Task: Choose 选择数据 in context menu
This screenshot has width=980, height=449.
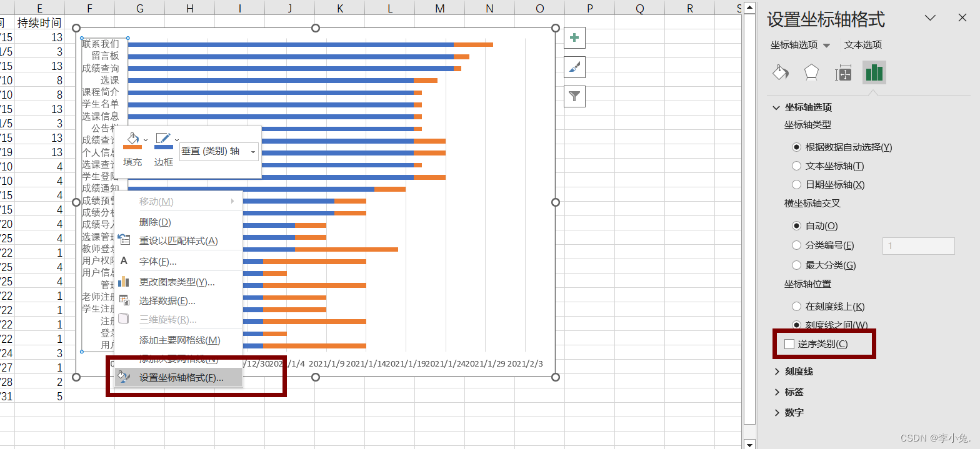Action: (x=179, y=301)
